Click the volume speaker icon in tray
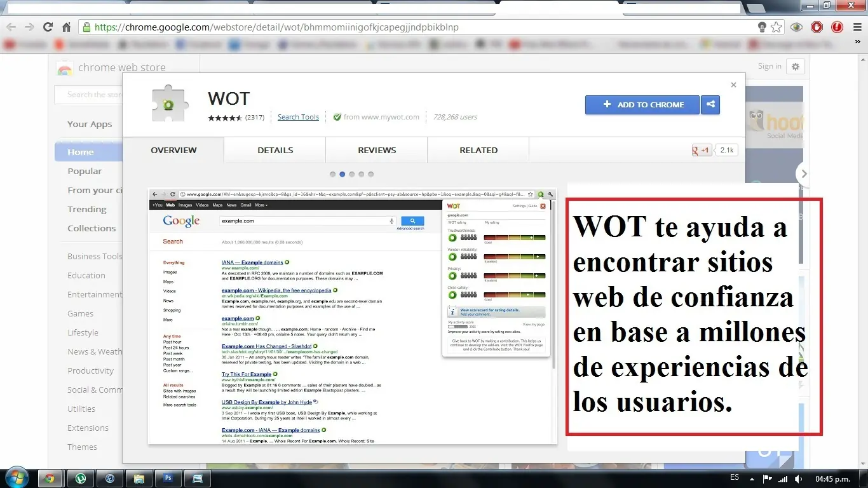 (x=798, y=479)
